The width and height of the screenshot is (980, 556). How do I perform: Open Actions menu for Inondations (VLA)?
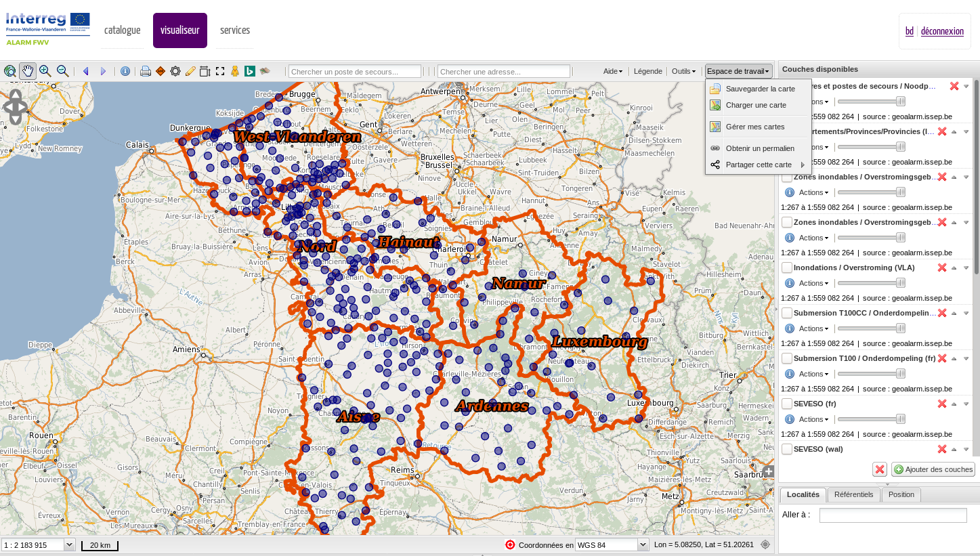[813, 283]
